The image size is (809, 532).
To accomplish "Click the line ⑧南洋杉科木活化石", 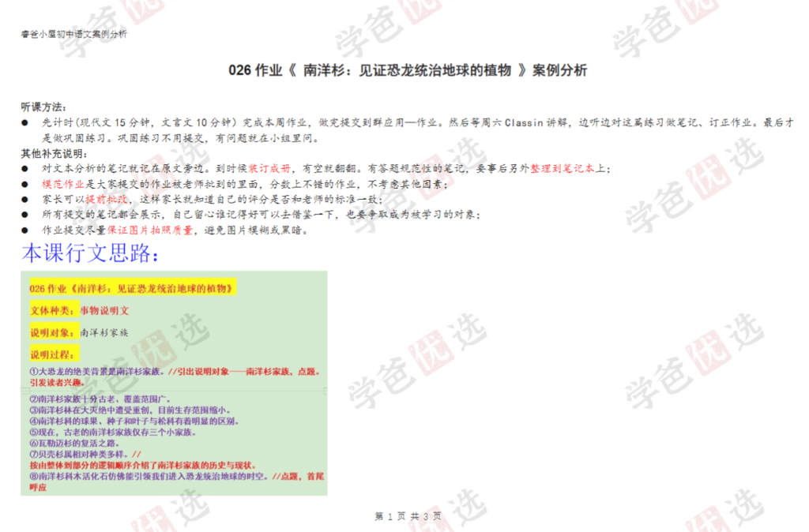I will [x=176, y=476].
